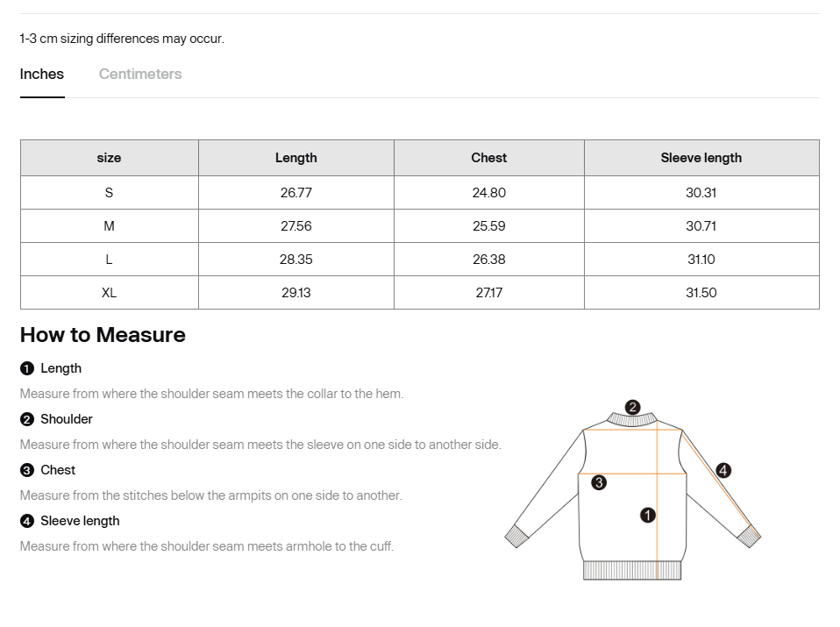This screenshot has width=840, height=627.
Task: Click marker 3 on the sweater chest diagram
Action: tap(599, 482)
